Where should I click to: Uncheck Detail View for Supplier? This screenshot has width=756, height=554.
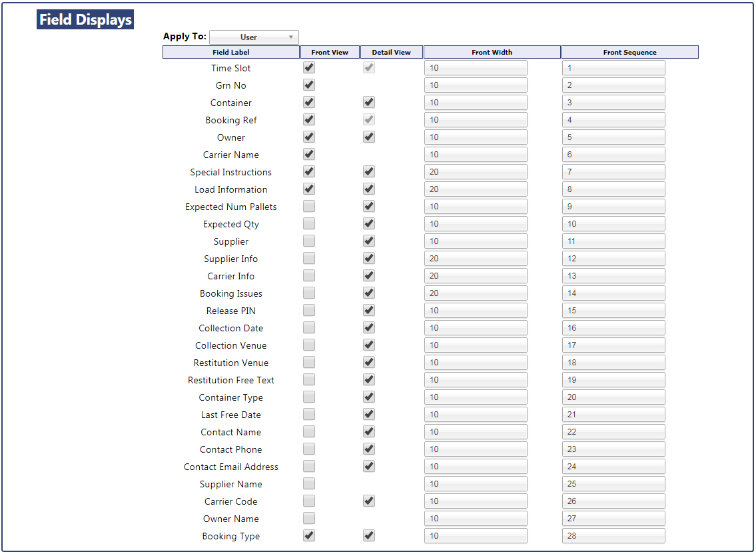pos(369,241)
